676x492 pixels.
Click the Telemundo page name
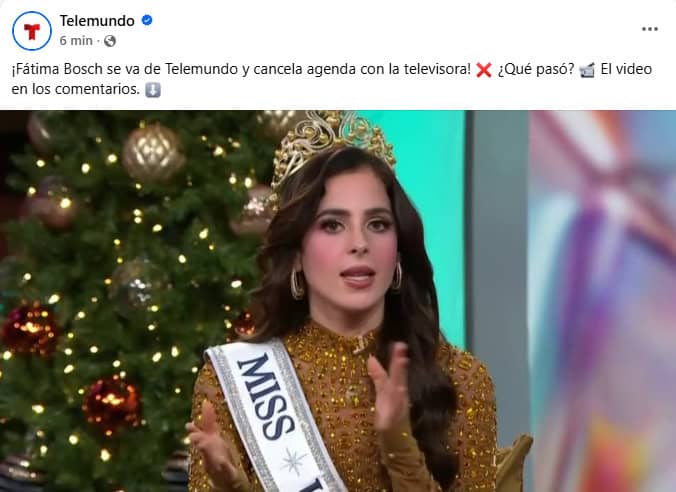(x=97, y=21)
